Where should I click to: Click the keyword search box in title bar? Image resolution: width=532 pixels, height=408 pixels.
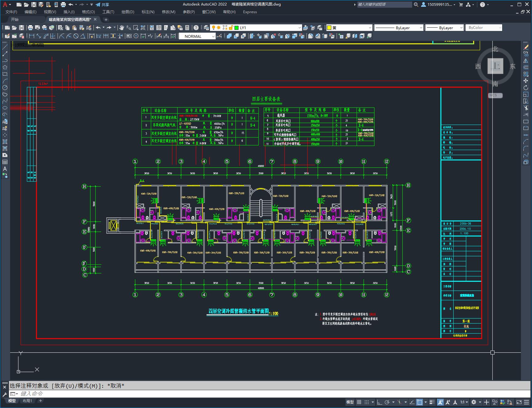384,5
